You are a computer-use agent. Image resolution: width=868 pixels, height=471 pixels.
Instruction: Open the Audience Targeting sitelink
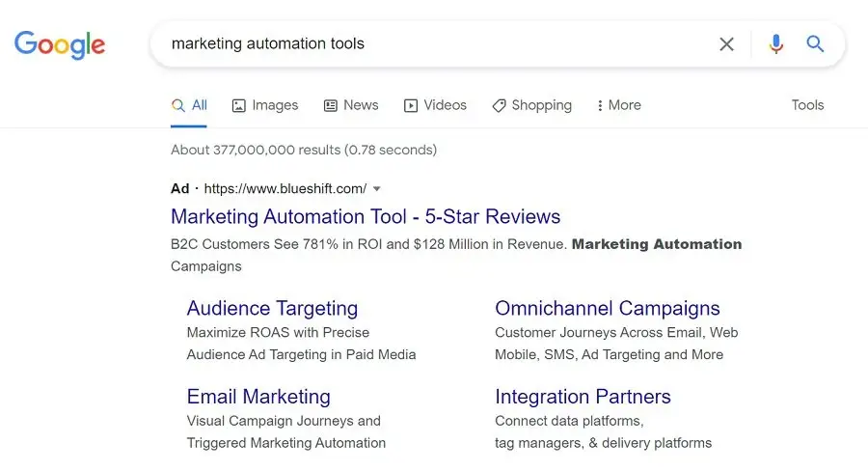coord(272,308)
